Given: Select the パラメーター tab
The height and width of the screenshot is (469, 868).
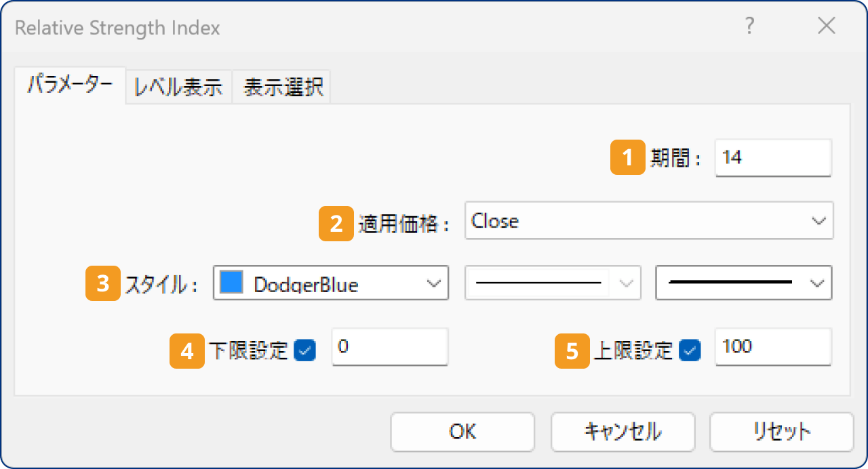Looking at the screenshot, I should point(69,87).
